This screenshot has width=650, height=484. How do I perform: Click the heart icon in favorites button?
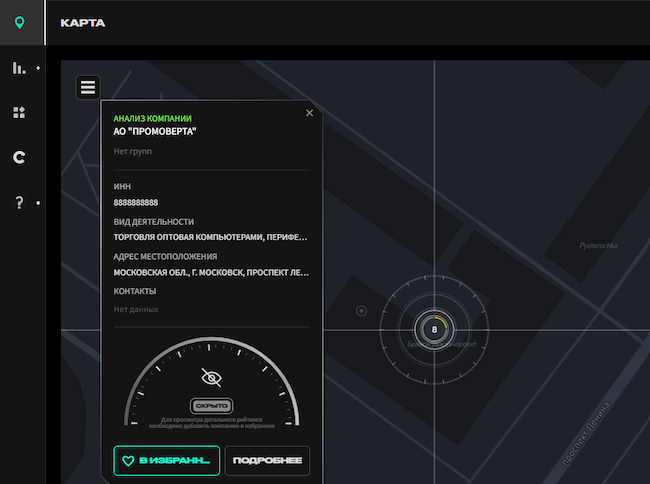[x=128, y=461]
